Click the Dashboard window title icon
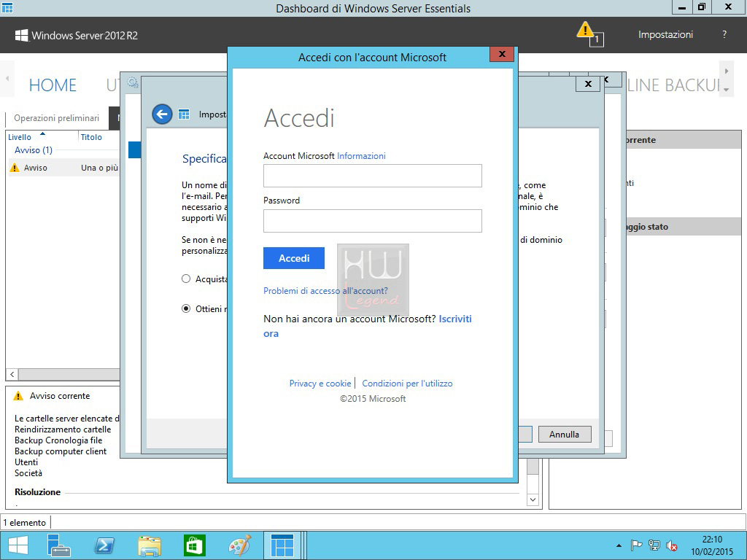This screenshot has height=560, width=747. (x=7, y=7)
